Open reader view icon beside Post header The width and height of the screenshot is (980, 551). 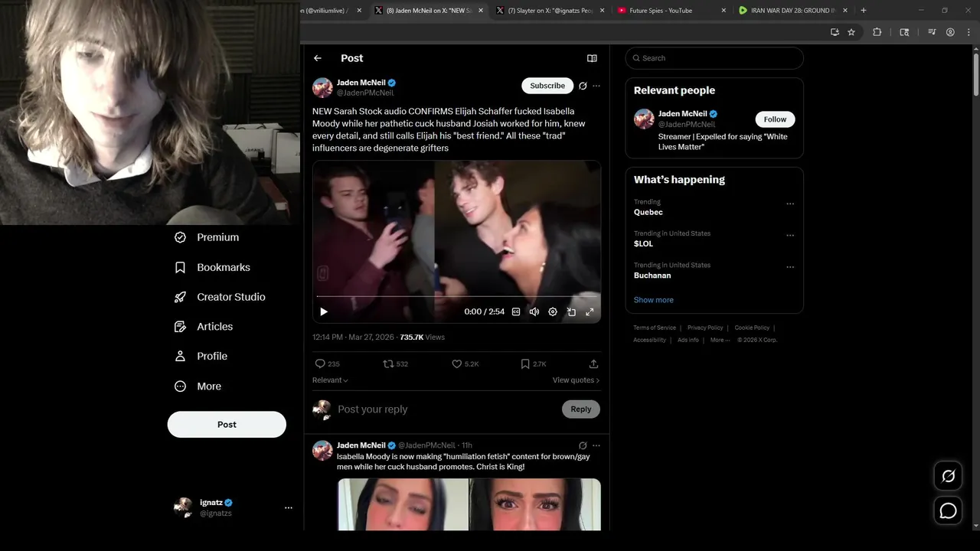[592, 58]
